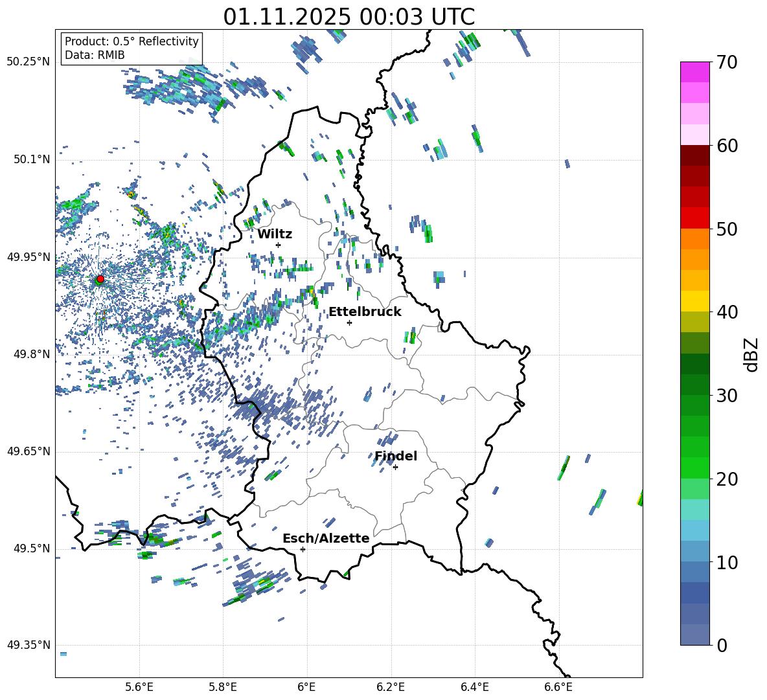The width and height of the screenshot is (767, 700).
Task: Click the bright red colorbar segment above 50
Action: coord(695,218)
